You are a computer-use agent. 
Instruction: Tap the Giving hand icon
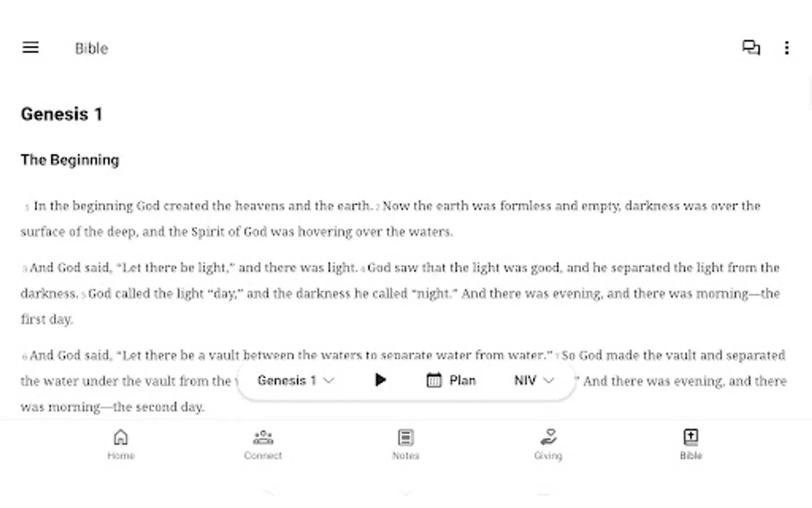548,437
